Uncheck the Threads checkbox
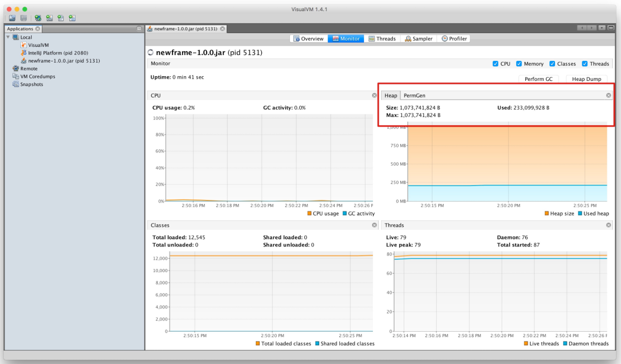This screenshot has width=621, height=364. coord(585,64)
